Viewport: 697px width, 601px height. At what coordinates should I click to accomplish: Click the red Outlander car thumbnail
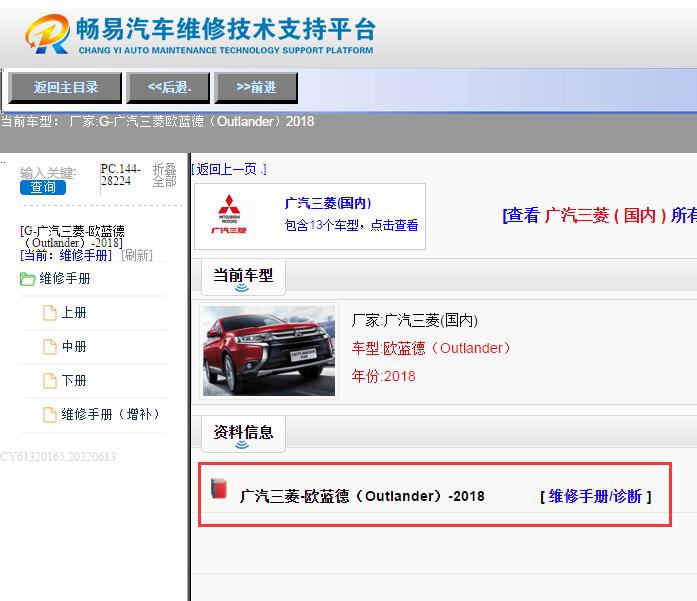pos(268,351)
